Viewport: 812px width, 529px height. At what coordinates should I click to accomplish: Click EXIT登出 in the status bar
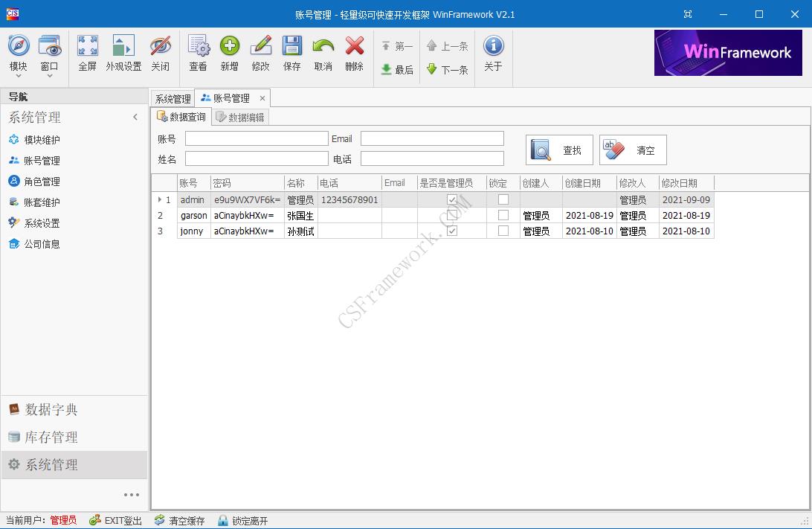point(115,521)
